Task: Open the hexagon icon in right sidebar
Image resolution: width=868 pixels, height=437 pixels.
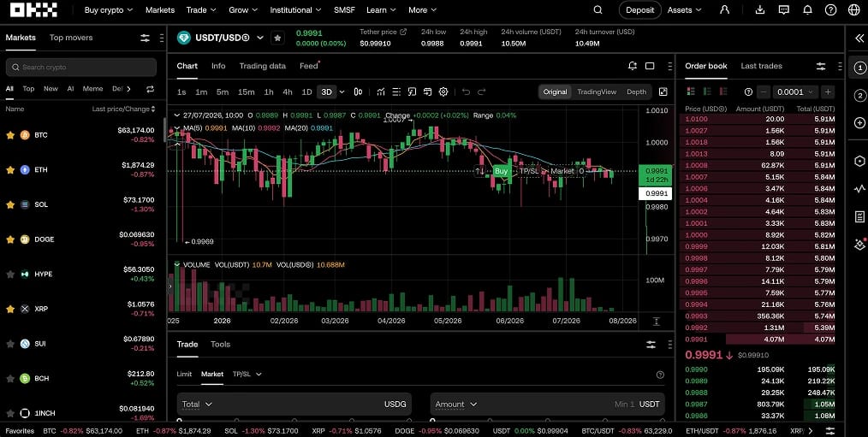Action: [859, 161]
